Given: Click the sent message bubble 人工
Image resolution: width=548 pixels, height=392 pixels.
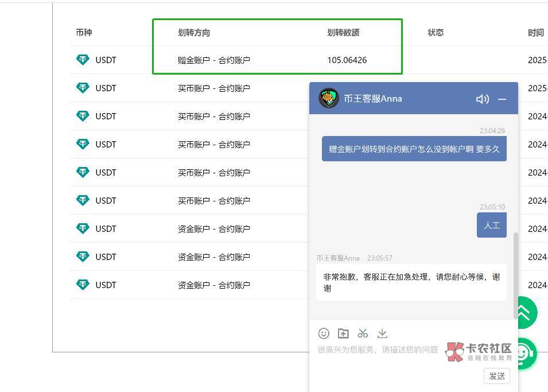Looking at the screenshot, I should tap(492, 226).
